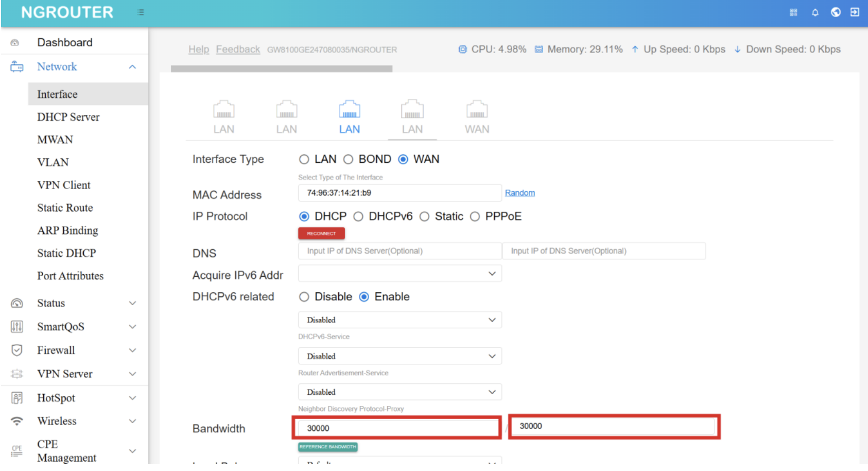Click the globe language icon in header
Image resolution: width=868 pixels, height=471 pixels.
836,12
